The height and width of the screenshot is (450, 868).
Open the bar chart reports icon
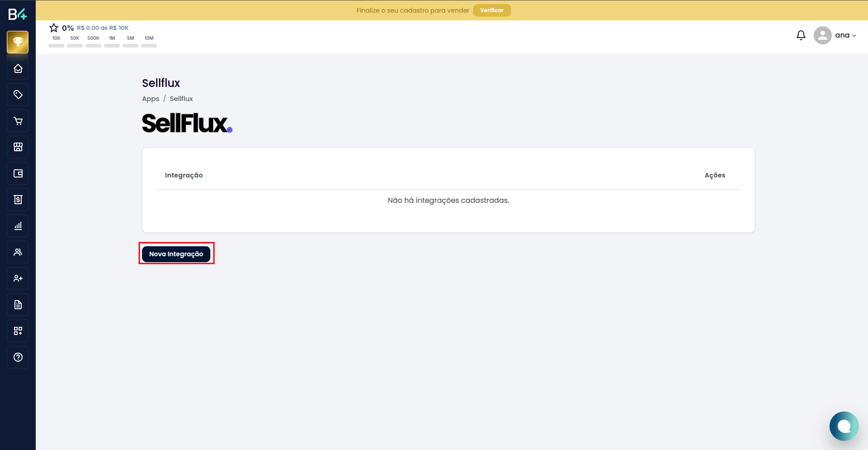click(18, 226)
